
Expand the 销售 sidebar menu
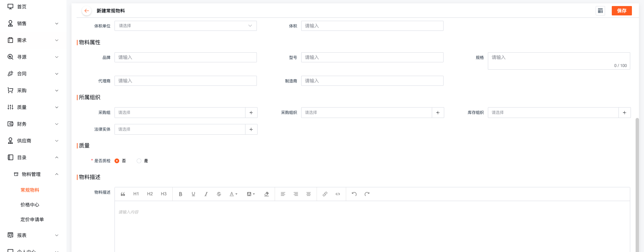point(33,23)
